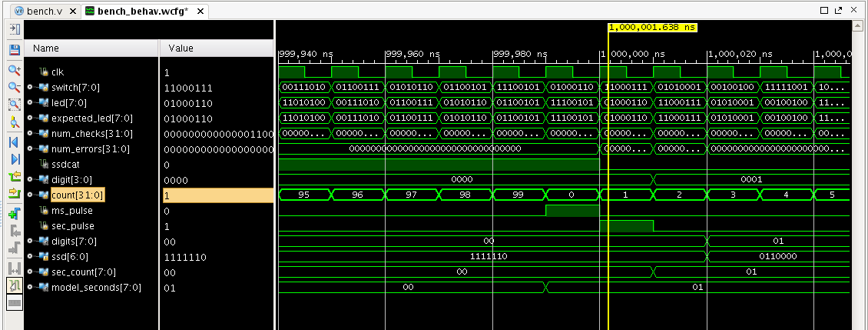868x330 pixels.
Task: Toggle the floating ruler button
Action: (x=15, y=302)
